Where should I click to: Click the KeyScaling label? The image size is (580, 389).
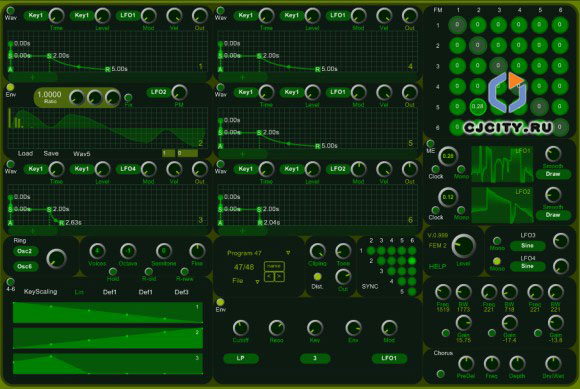(x=40, y=292)
